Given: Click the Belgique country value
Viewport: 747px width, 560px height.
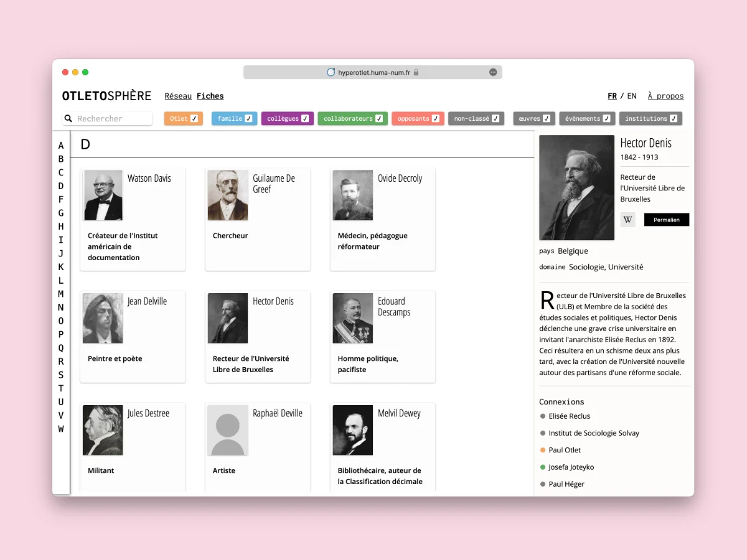Looking at the screenshot, I should tap(573, 251).
